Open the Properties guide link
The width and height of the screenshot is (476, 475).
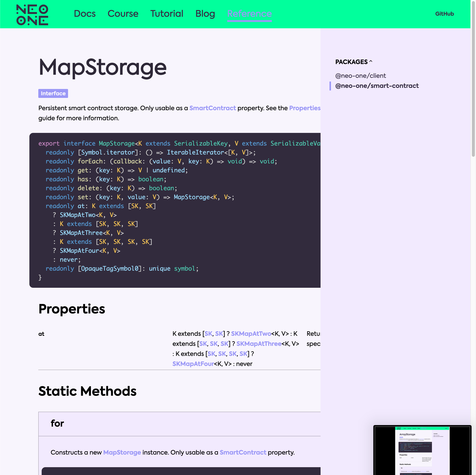(305, 108)
